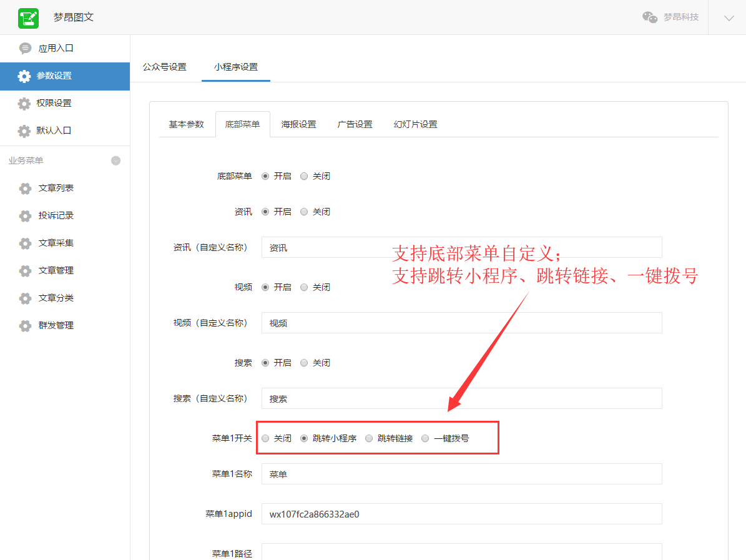
Task: Open the 海报设置 tab
Action: (299, 124)
